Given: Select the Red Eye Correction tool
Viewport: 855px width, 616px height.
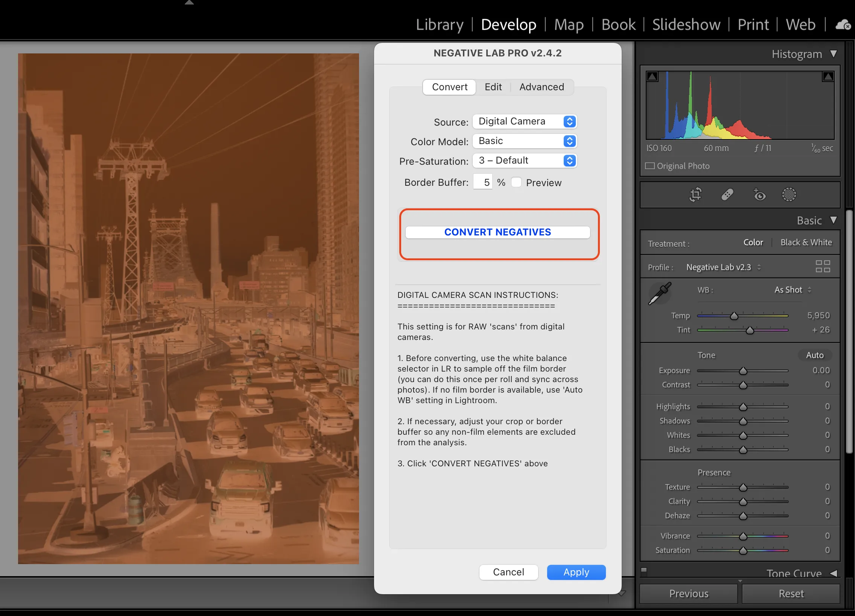Looking at the screenshot, I should [x=759, y=195].
